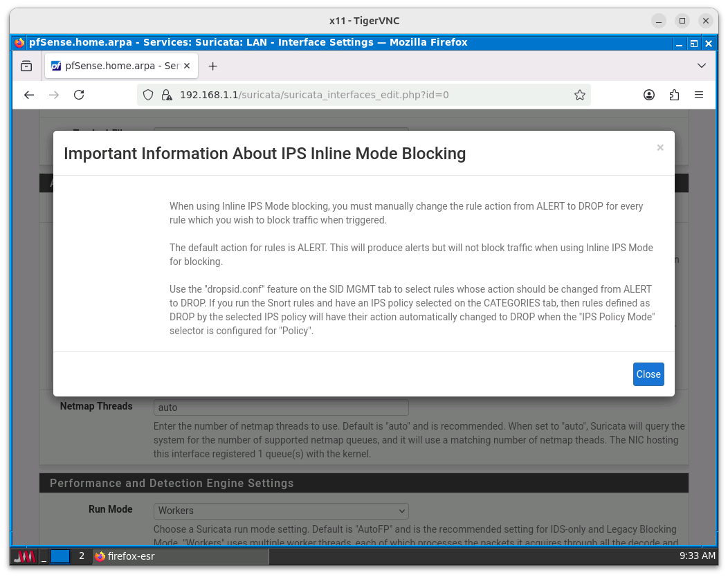Click the modal title about IPS Inline Mode
728x577 pixels.
(x=264, y=154)
